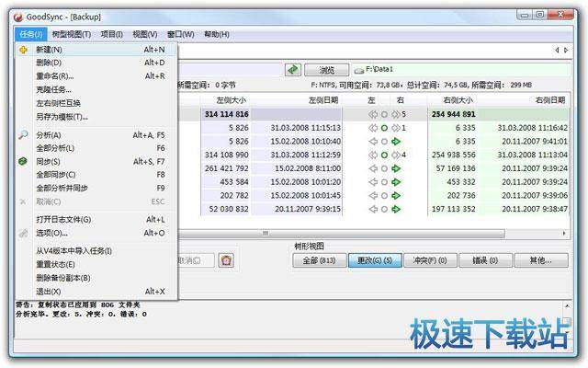Screen dimensions: 588x368
Task: Click left arrow in the 453 584 row
Action: [373, 182]
